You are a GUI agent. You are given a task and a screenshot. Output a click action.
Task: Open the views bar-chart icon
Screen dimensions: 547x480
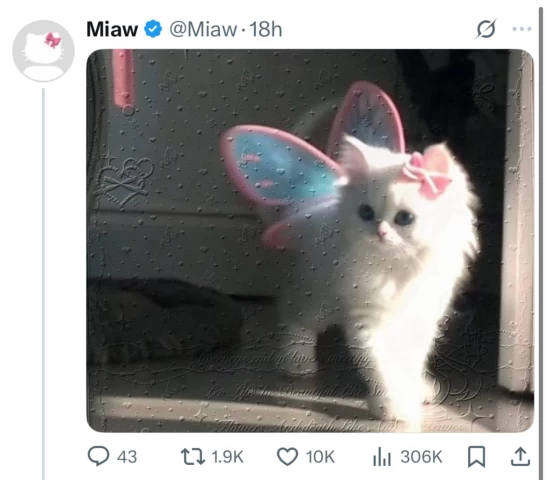click(382, 457)
